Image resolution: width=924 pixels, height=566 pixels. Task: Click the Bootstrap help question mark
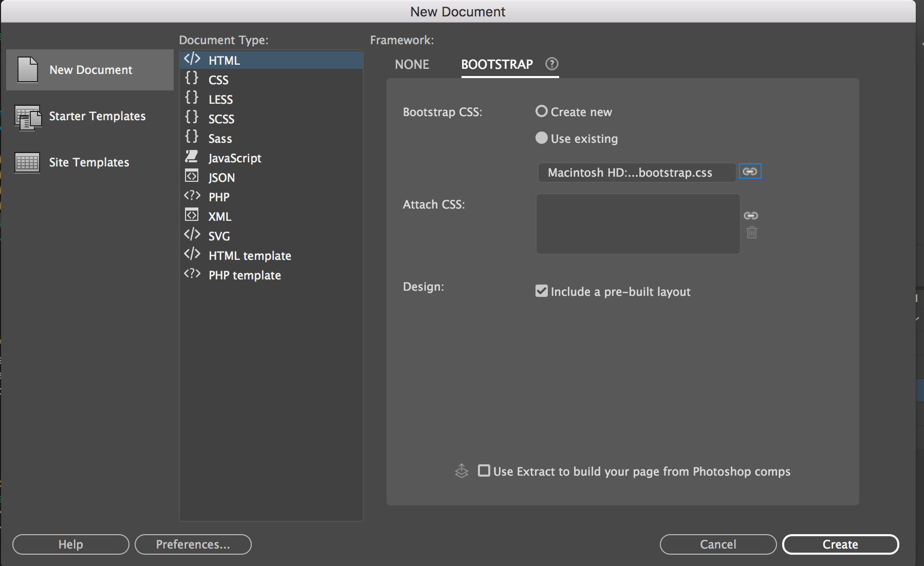pyautogui.click(x=551, y=64)
